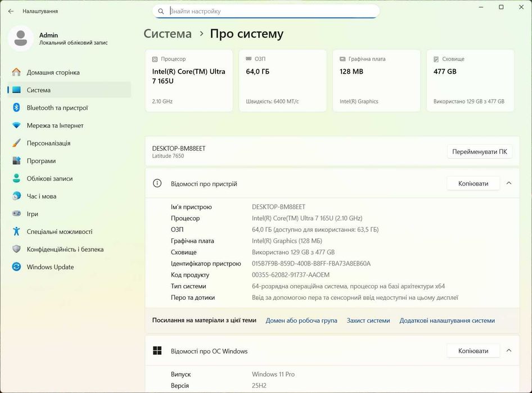Click the Admin user avatar icon
This screenshot has height=393, width=532.
click(x=21, y=38)
